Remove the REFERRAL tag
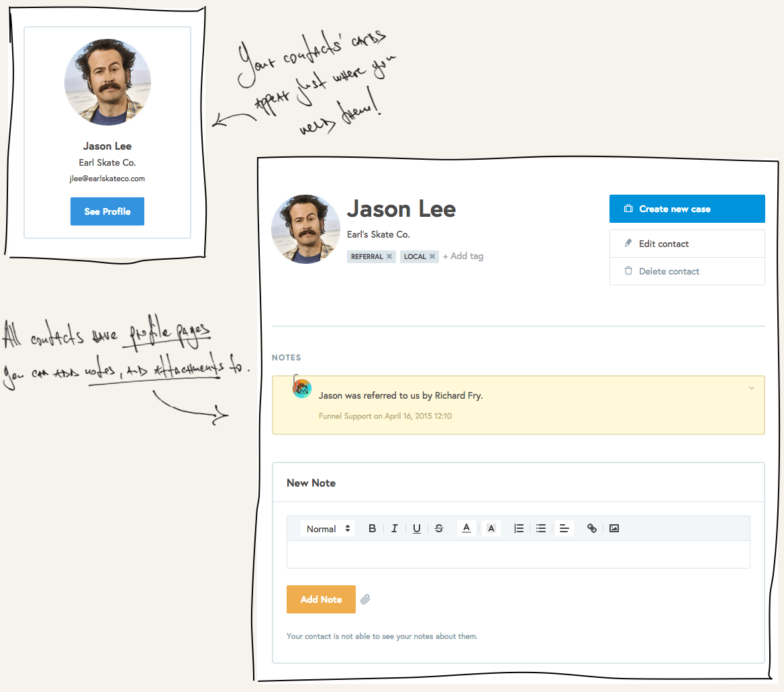784x692 pixels. 389,256
